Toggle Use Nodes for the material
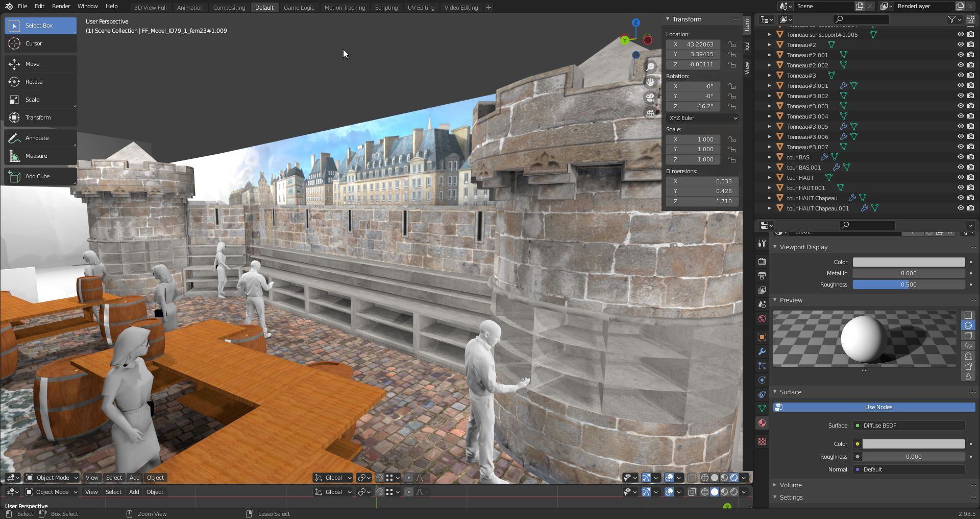The width and height of the screenshot is (980, 519). (x=874, y=407)
